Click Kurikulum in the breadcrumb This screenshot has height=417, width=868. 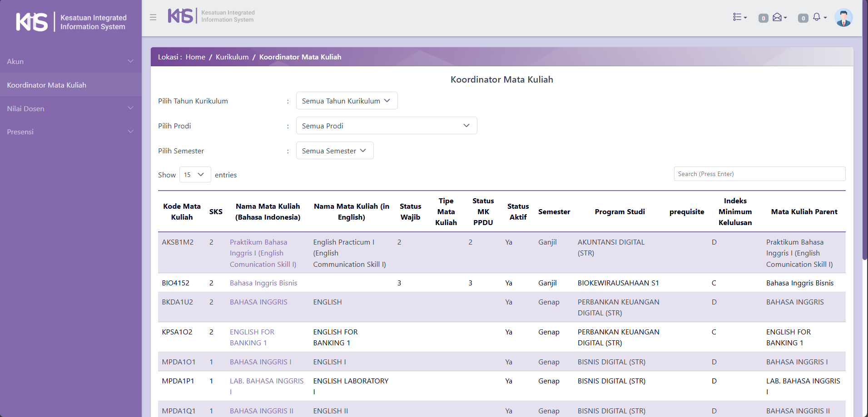[x=232, y=57]
